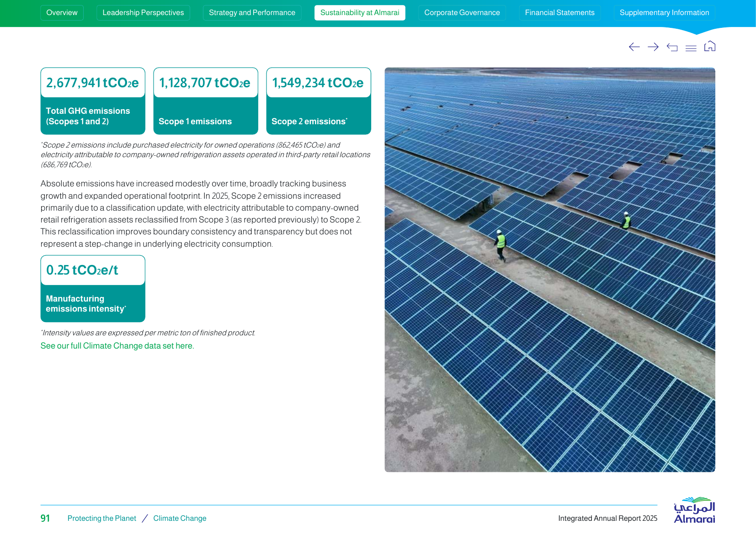
Task: Click the Scope 2 emissions footnote text
Action: (x=205, y=155)
